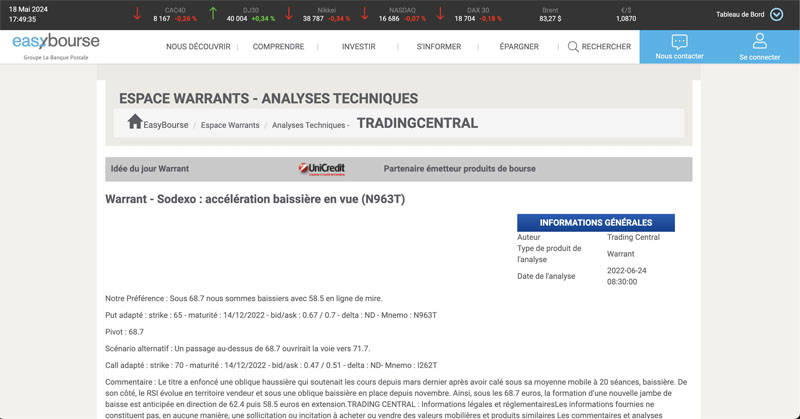Open the ÉPARGNER menu
This screenshot has height=419, width=800.
[x=519, y=46]
